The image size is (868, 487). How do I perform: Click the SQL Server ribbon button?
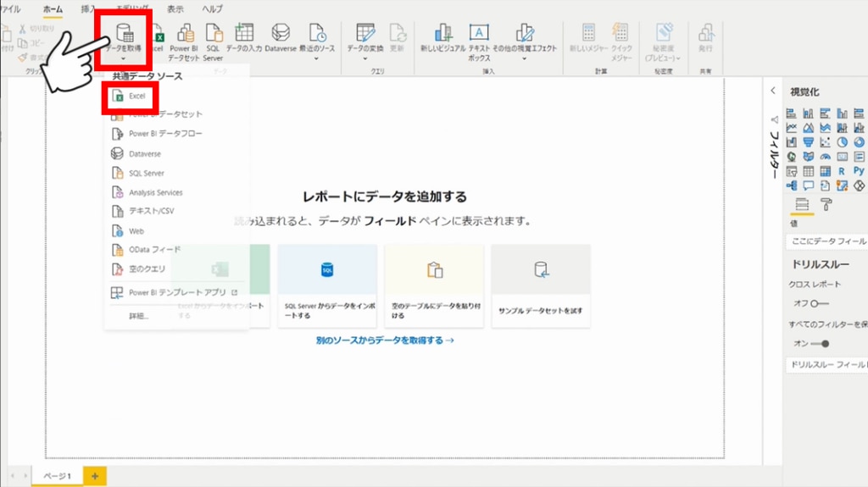click(213, 42)
